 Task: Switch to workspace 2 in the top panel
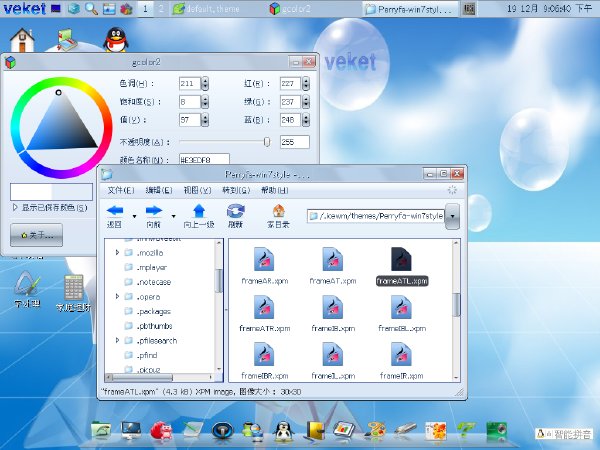[x=161, y=8]
